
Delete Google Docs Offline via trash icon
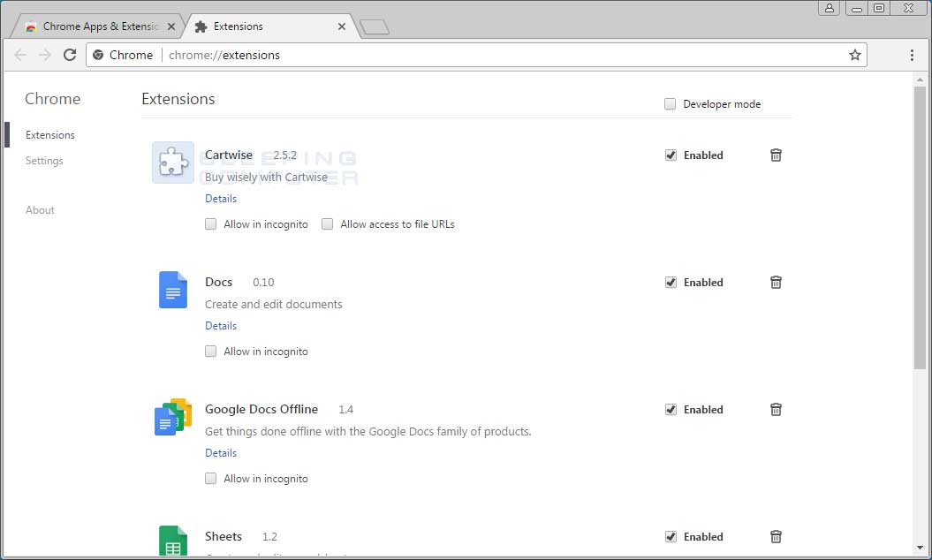[776, 410]
